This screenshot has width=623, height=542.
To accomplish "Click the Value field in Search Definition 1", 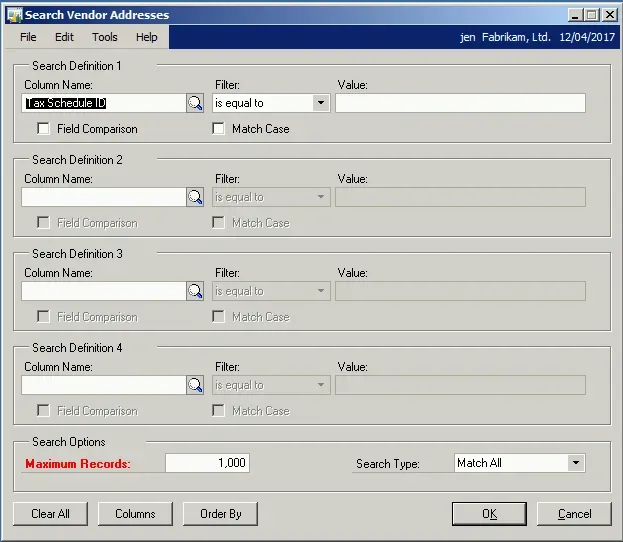I will pyautogui.click(x=460, y=103).
